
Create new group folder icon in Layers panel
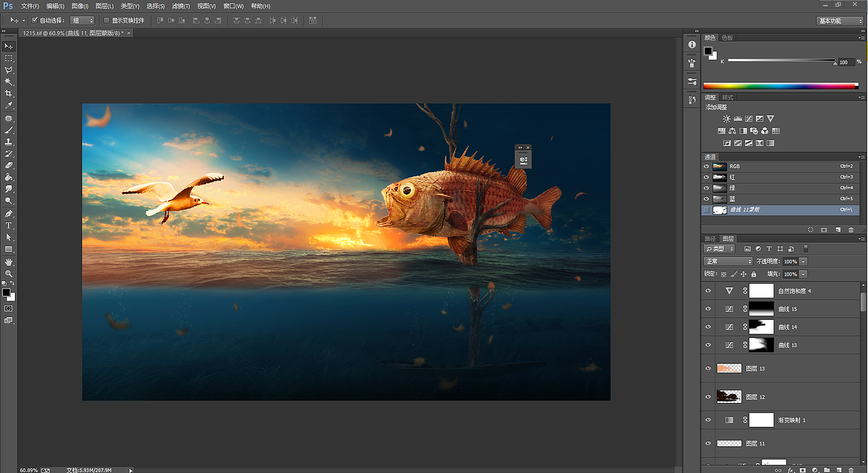(x=827, y=470)
